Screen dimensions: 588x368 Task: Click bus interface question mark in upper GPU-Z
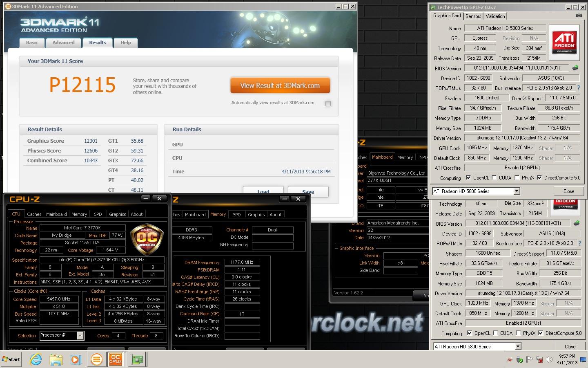[x=578, y=88]
